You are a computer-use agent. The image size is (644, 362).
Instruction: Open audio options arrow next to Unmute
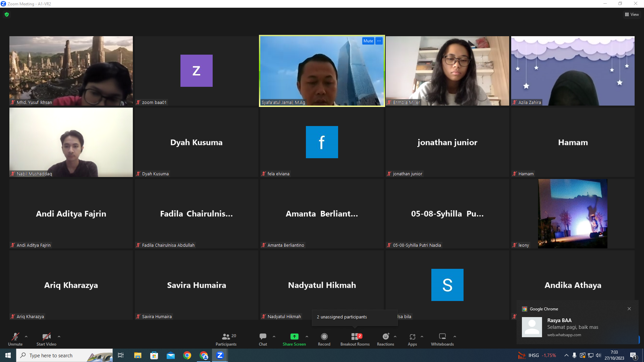tap(26, 337)
